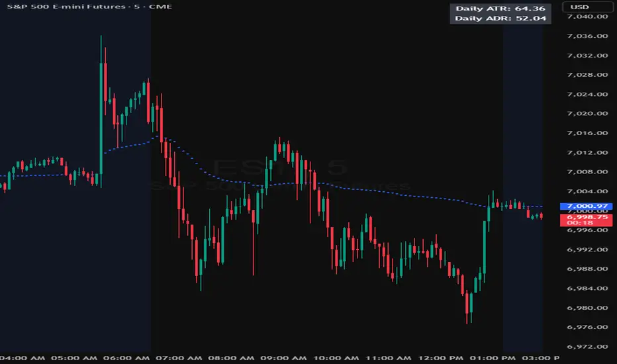617x364 pixels.
Task: Click the 6,980.00 price axis label
Action: click(x=587, y=308)
